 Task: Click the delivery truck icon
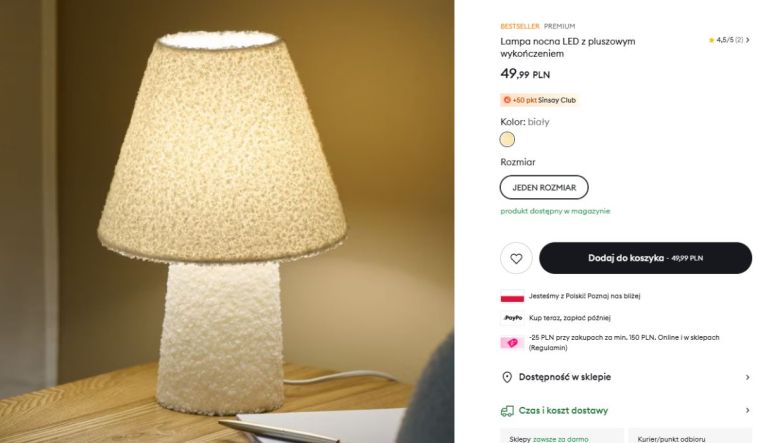[x=507, y=411]
